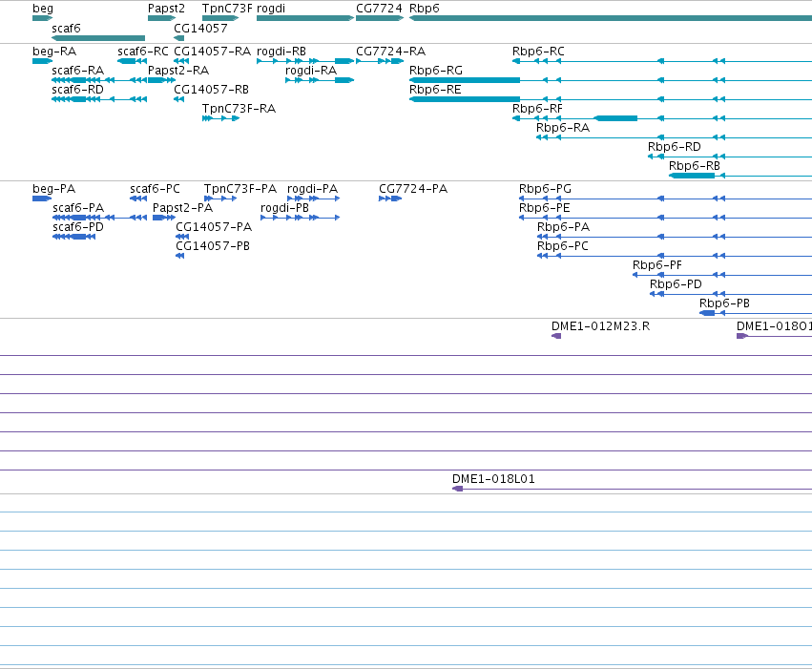Select the Rbp6-PC protein feature
This screenshot has width=812, height=669.
(x=675, y=256)
